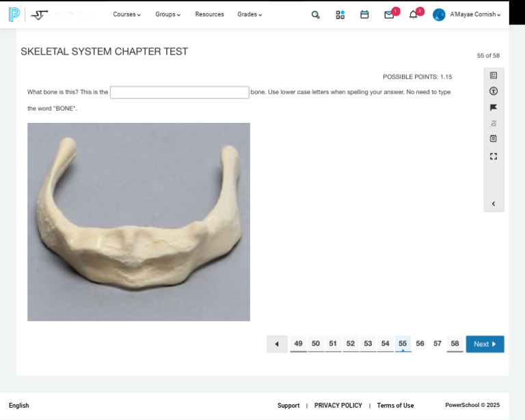The height and width of the screenshot is (420, 525).
Task: Jump to question 56
Action: [x=420, y=344]
